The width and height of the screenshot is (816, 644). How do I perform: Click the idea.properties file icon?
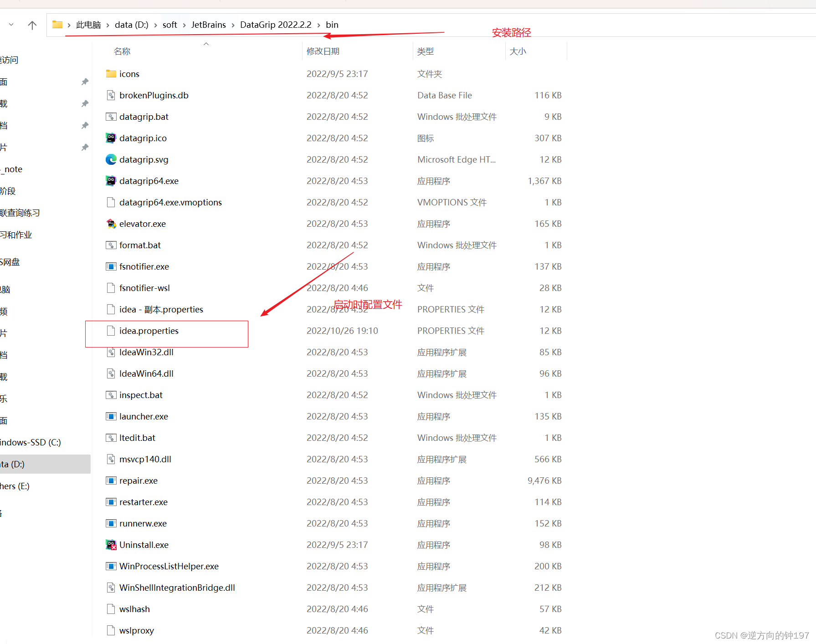(111, 331)
